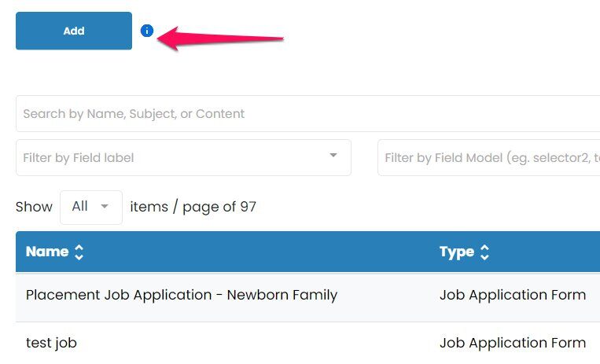The height and width of the screenshot is (364, 600).
Task: Sort table by the Type column header
Action: pyautogui.click(x=457, y=252)
